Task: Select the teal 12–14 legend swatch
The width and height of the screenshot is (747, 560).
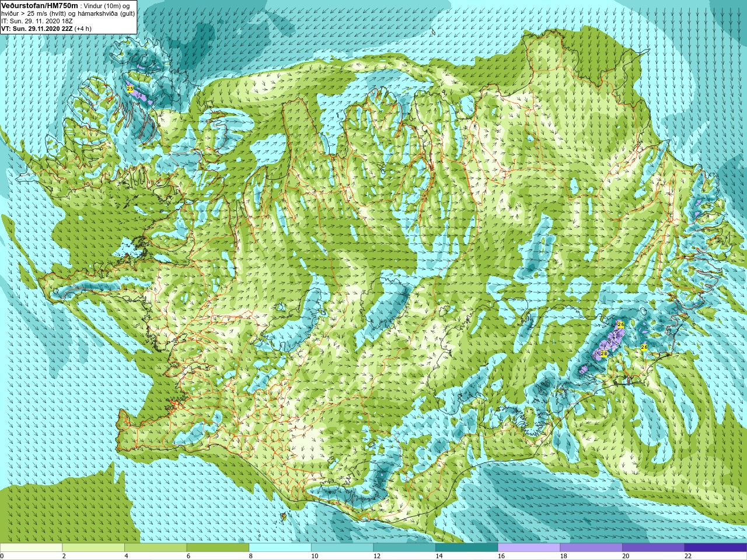Action: [x=404, y=548]
